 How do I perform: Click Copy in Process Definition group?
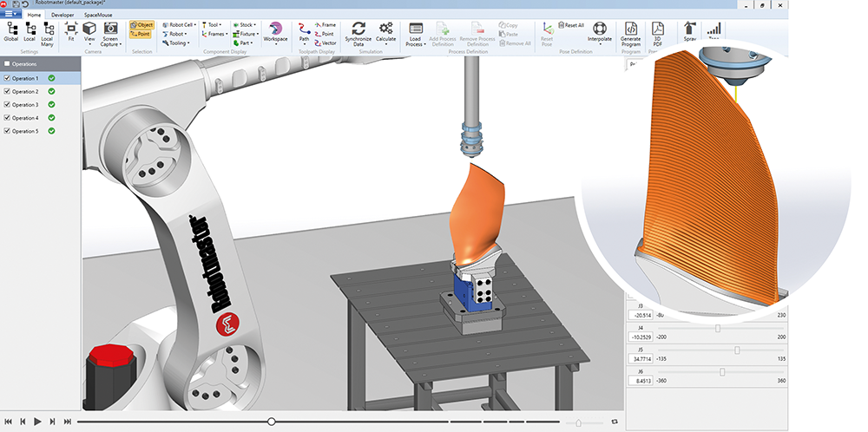click(x=508, y=25)
